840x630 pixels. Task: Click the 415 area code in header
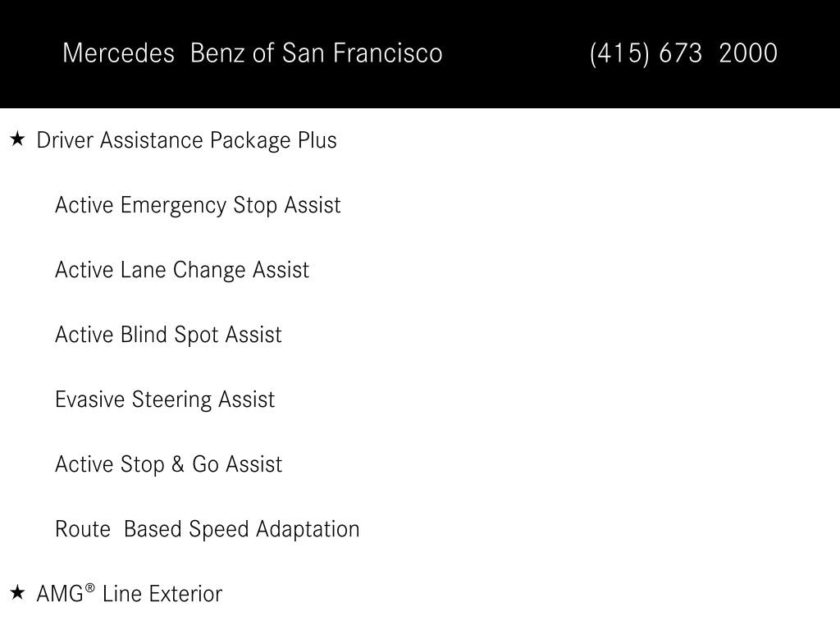tap(619, 53)
